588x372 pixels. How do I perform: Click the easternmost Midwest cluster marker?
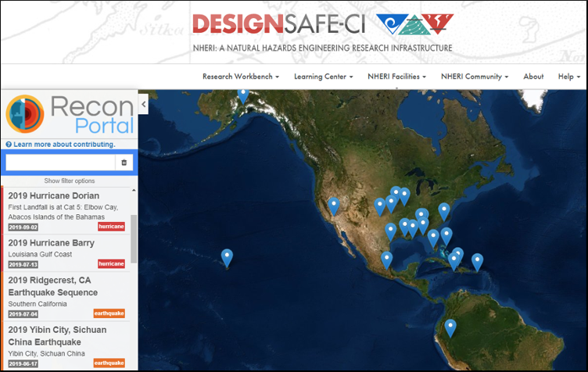pyautogui.click(x=404, y=196)
